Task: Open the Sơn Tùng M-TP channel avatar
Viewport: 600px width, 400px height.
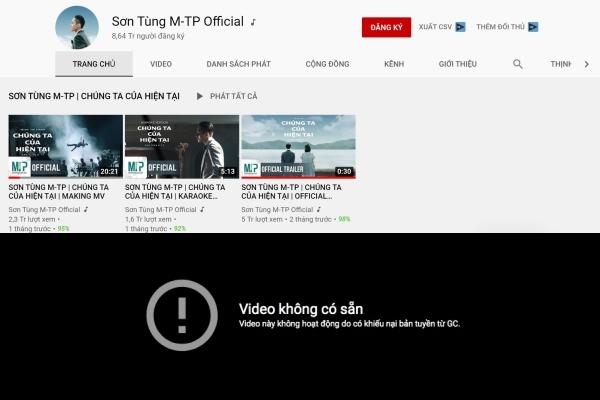Action: pos(77,28)
